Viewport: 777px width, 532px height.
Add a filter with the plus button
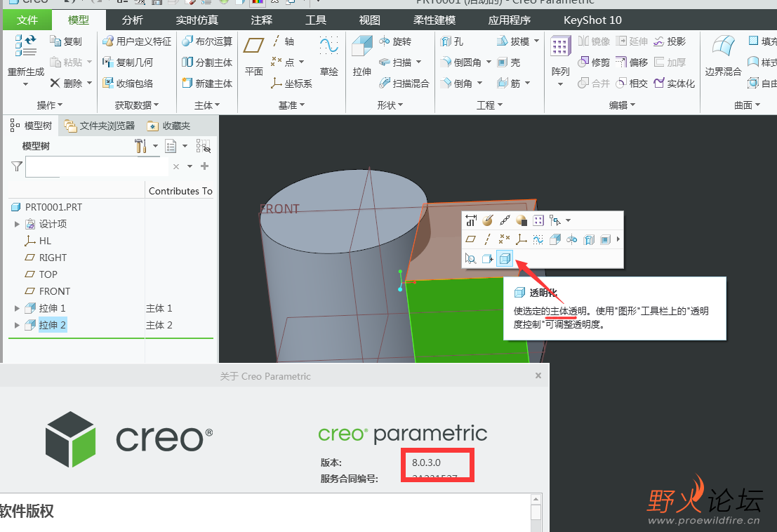(x=205, y=166)
